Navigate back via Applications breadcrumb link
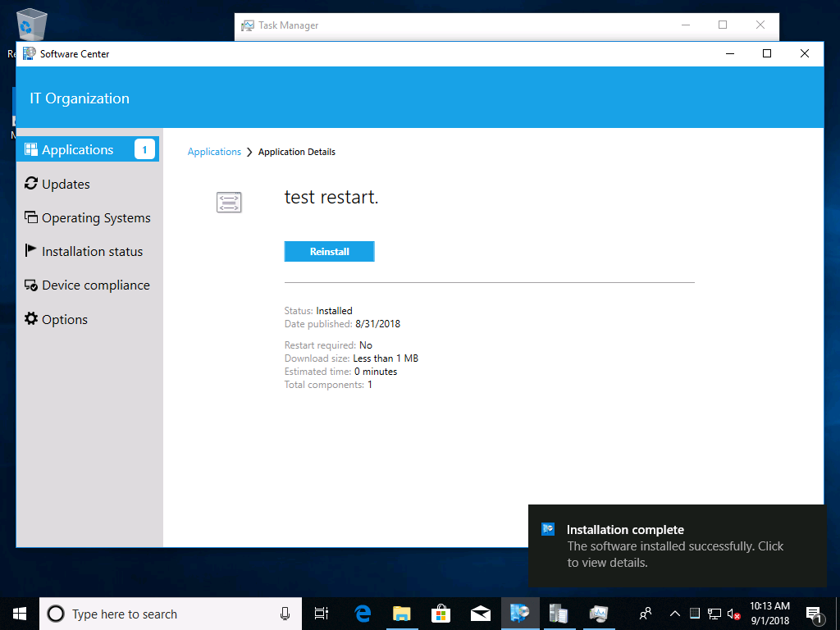Screen dimensions: 840x630 pyautogui.click(x=214, y=152)
